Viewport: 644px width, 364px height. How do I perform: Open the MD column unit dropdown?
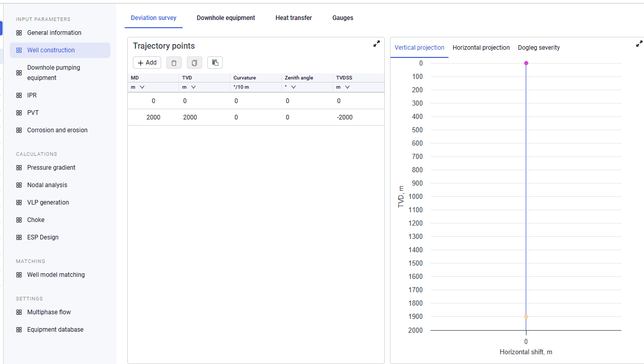138,87
